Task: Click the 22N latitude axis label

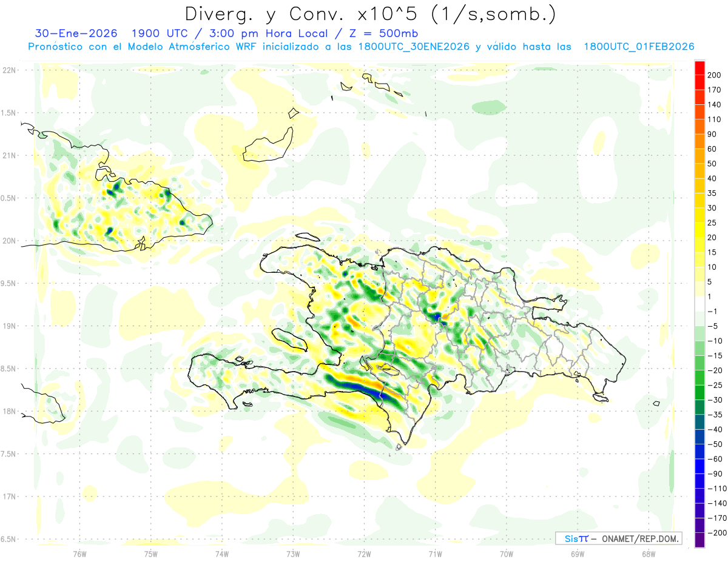Action: pos(8,70)
